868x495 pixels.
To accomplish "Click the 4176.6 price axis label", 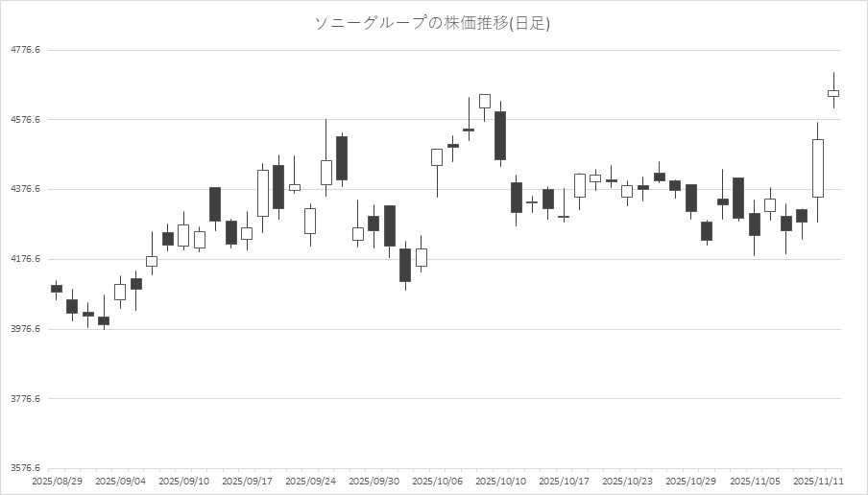I will (25, 259).
